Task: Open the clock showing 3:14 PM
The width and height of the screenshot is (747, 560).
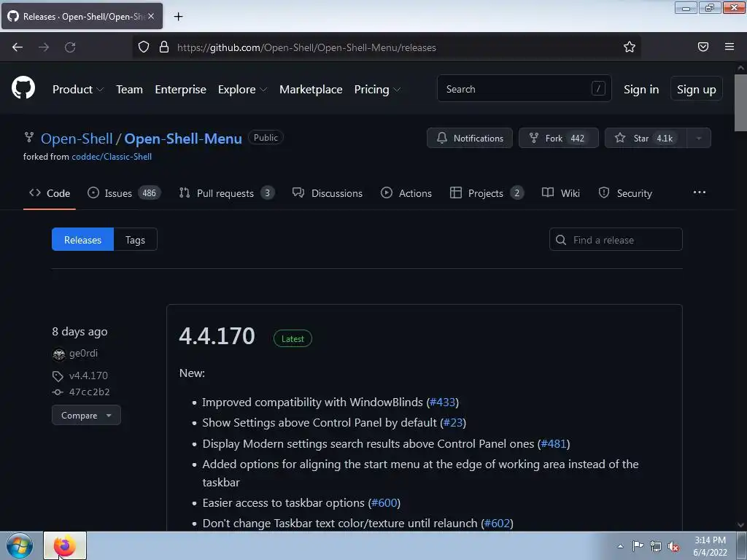Action: pyautogui.click(x=710, y=546)
